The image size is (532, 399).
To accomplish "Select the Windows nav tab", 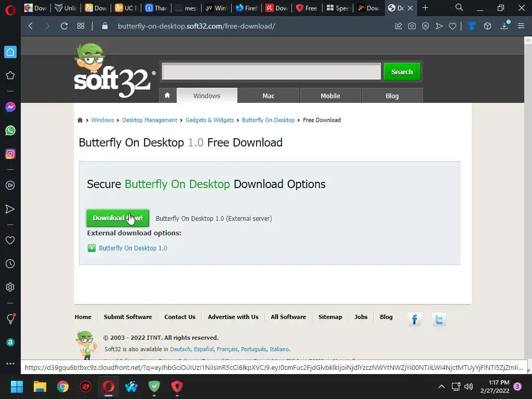I will click(207, 96).
